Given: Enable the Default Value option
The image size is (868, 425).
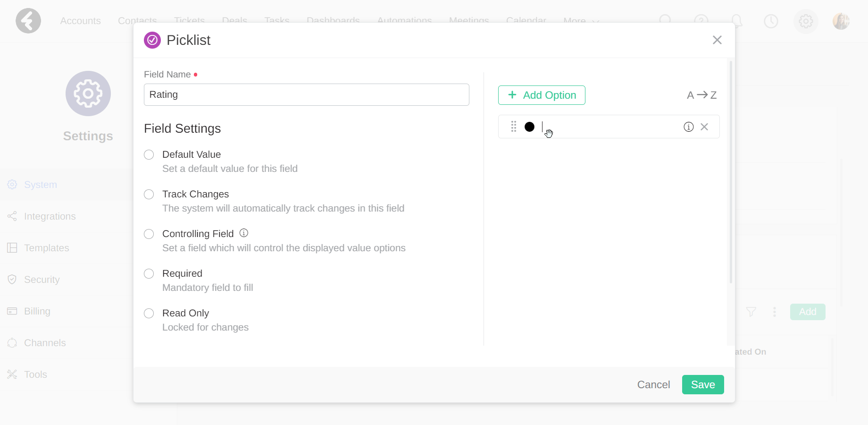Looking at the screenshot, I should click(x=149, y=154).
